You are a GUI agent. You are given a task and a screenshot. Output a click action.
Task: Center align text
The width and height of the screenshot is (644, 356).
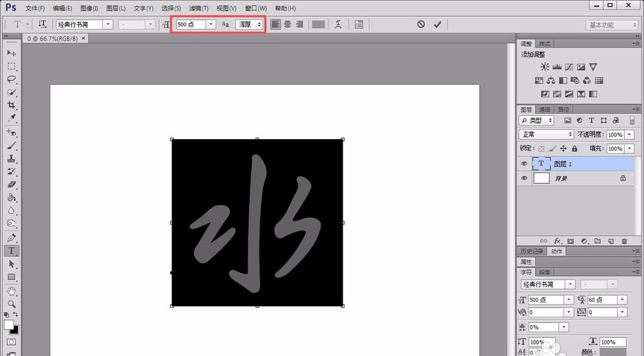(x=287, y=24)
